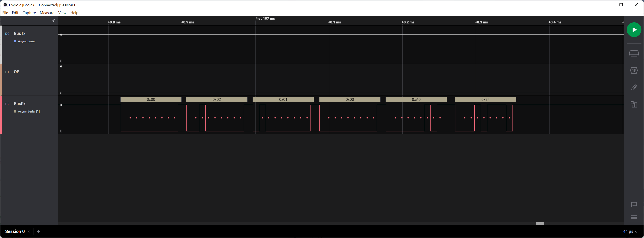Click the Logic 2 app icon in title bar

[x=5, y=5]
